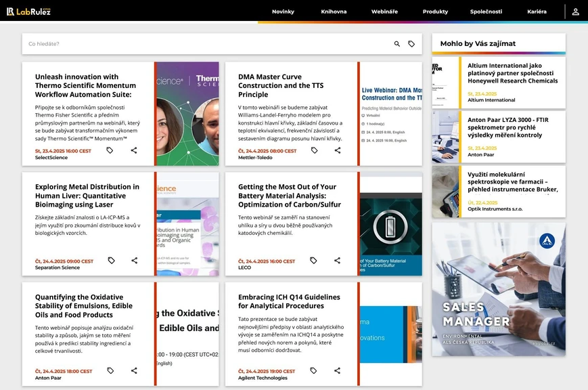Click the Altium International article thumbnail
The width and height of the screenshot is (588, 390).
(x=445, y=83)
